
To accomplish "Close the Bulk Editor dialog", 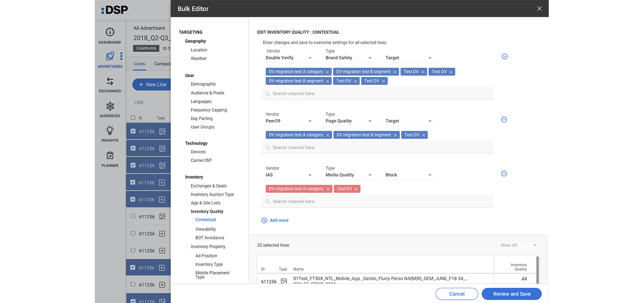I will [x=540, y=9].
